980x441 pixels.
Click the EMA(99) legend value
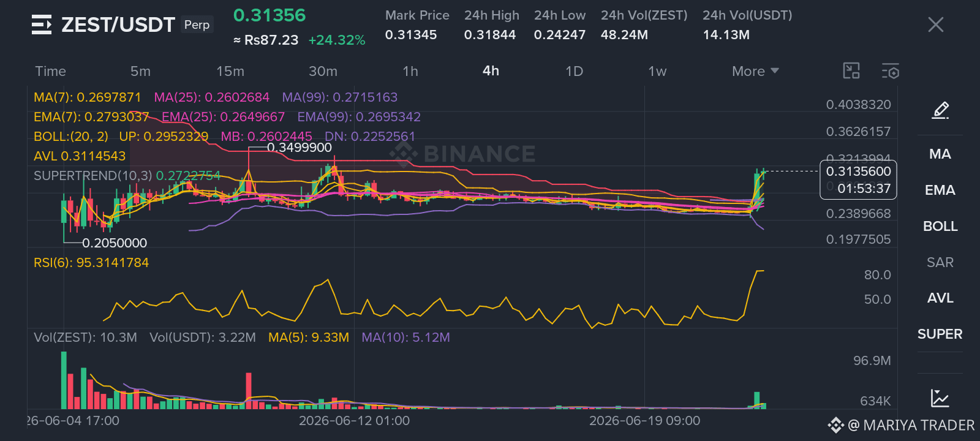click(x=359, y=117)
